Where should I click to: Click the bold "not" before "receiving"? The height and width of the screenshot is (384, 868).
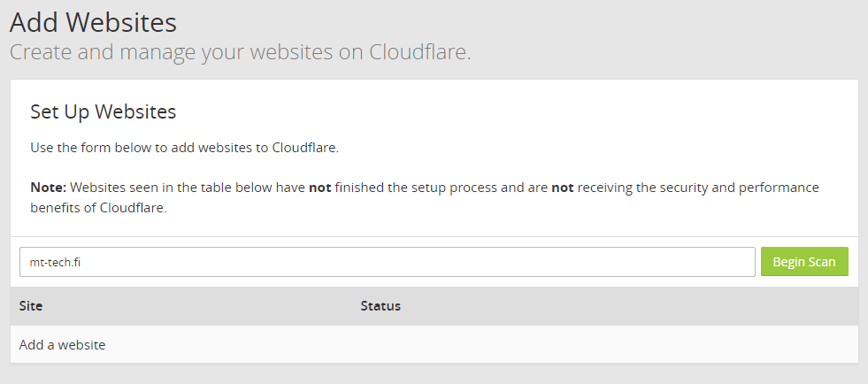pyautogui.click(x=563, y=188)
